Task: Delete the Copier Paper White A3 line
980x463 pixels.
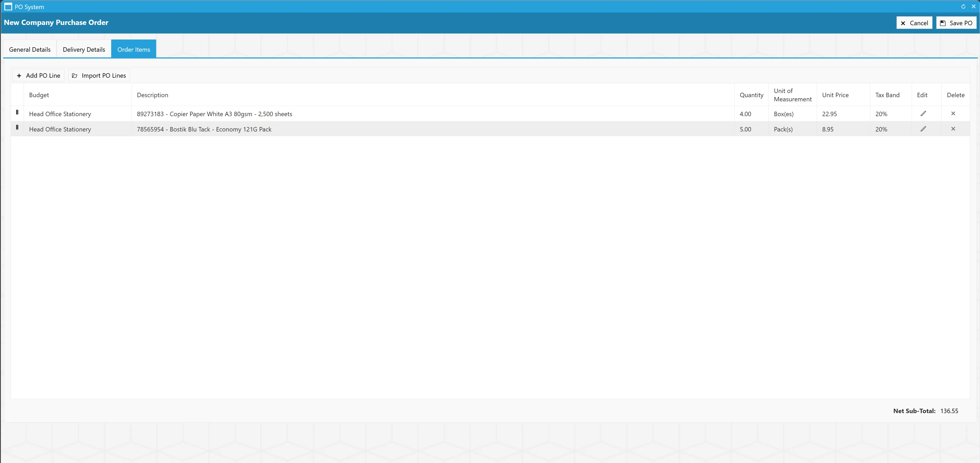Action: [953, 113]
